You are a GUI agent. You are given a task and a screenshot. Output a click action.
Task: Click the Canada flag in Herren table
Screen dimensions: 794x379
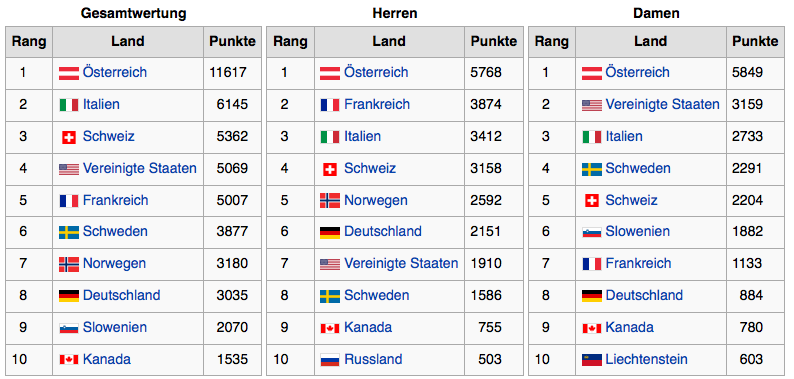coord(330,328)
